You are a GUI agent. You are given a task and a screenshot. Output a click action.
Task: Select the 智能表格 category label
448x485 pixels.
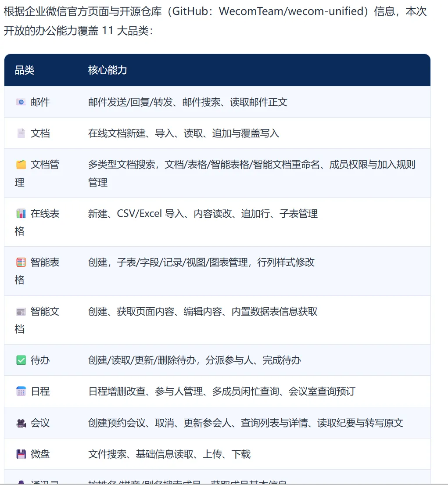pyautogui.click(x=37, y=271)
